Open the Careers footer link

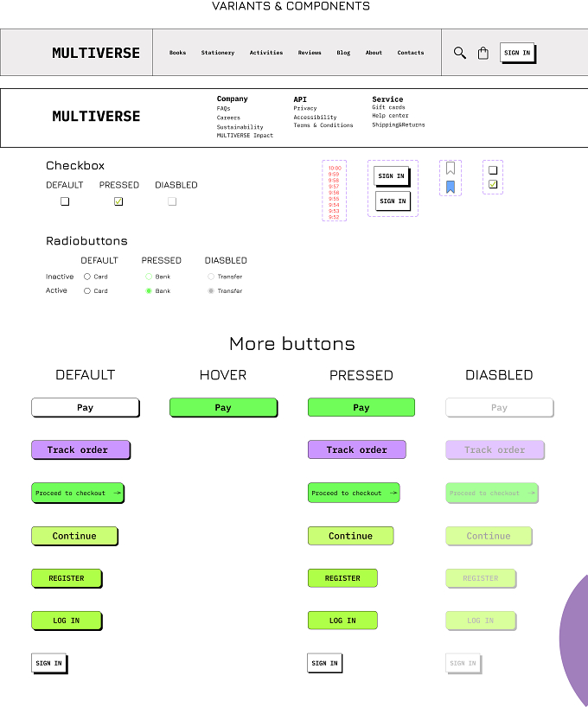pos(228,118)
